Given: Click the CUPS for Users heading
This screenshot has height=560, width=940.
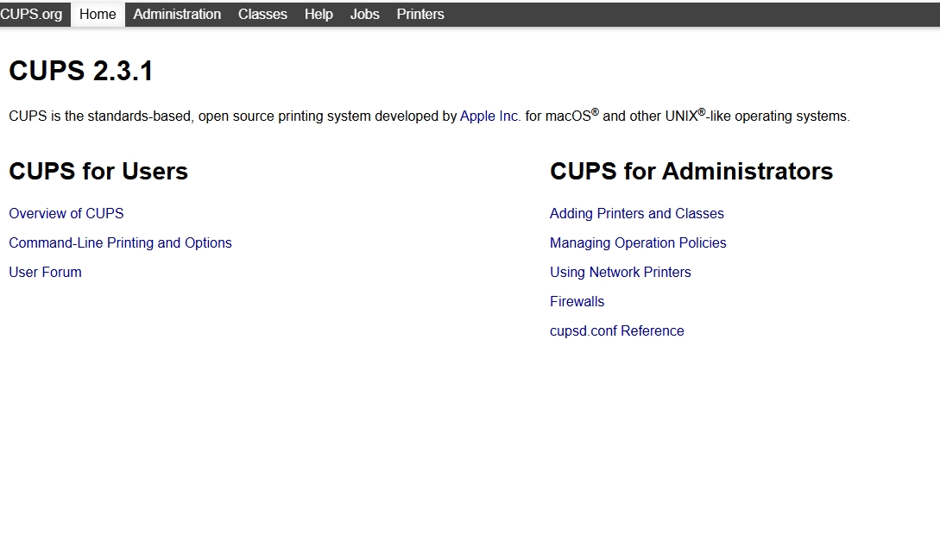Looking at the screenshot, I should point(98,172).
